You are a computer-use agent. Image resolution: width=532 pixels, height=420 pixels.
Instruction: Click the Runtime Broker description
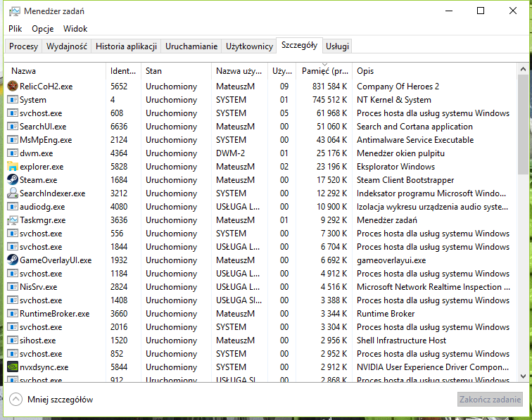coord(386,314)
